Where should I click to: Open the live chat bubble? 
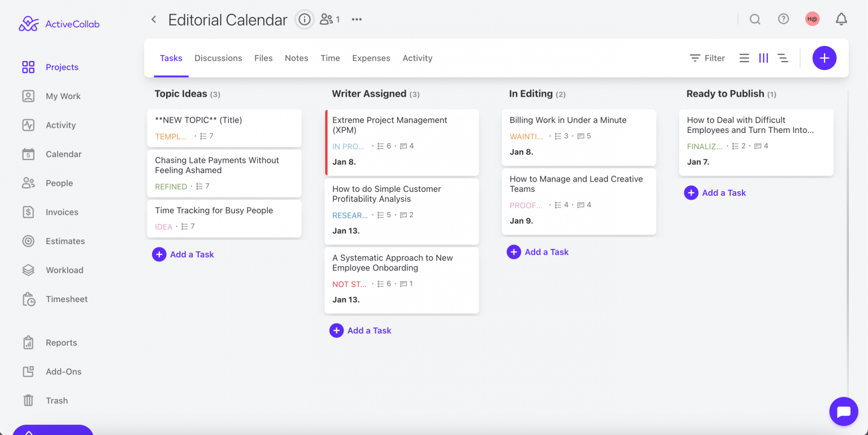point(843,411)
